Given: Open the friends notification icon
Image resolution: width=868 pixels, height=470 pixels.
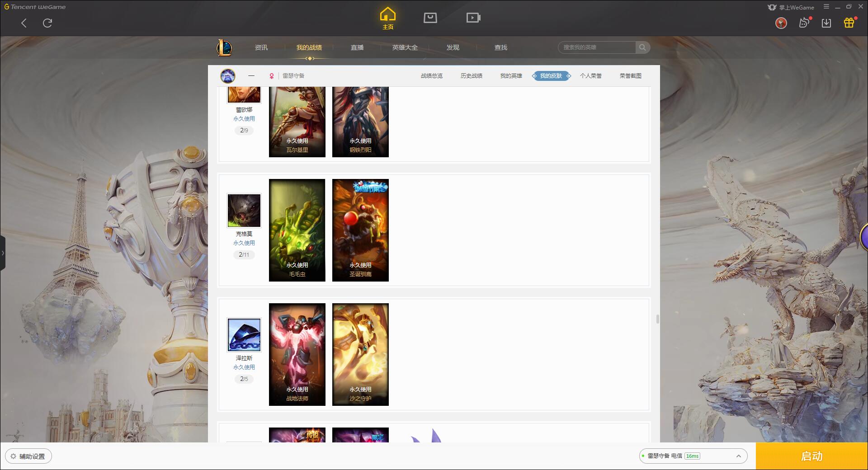Looking at the screenshot, I should point(804,23).
